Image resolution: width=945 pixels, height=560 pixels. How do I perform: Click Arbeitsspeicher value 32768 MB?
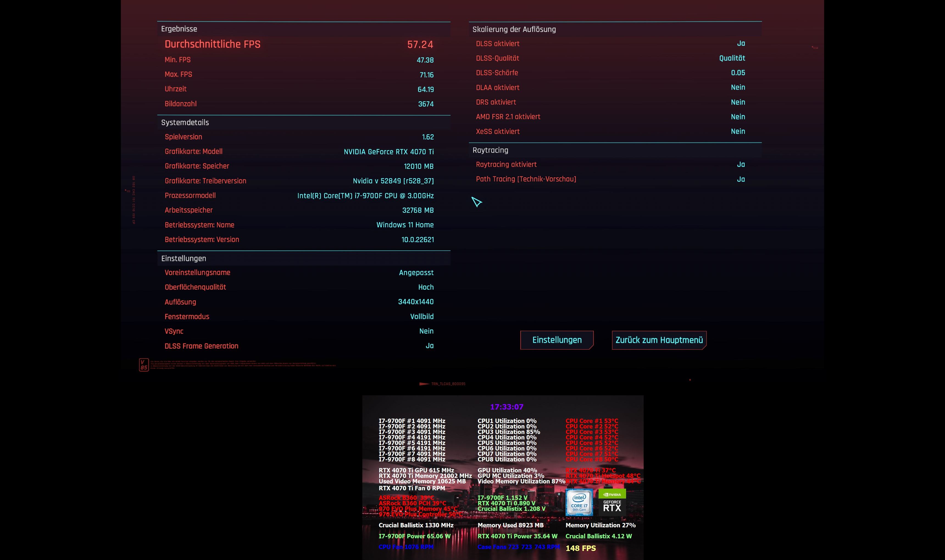coord(418,210)
